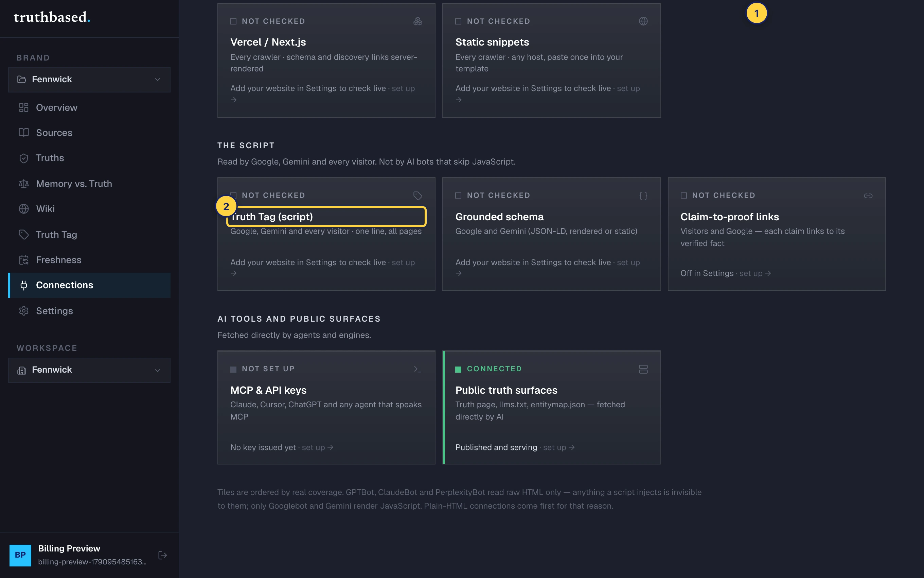Open the Static snippets card title

point(492,42)
